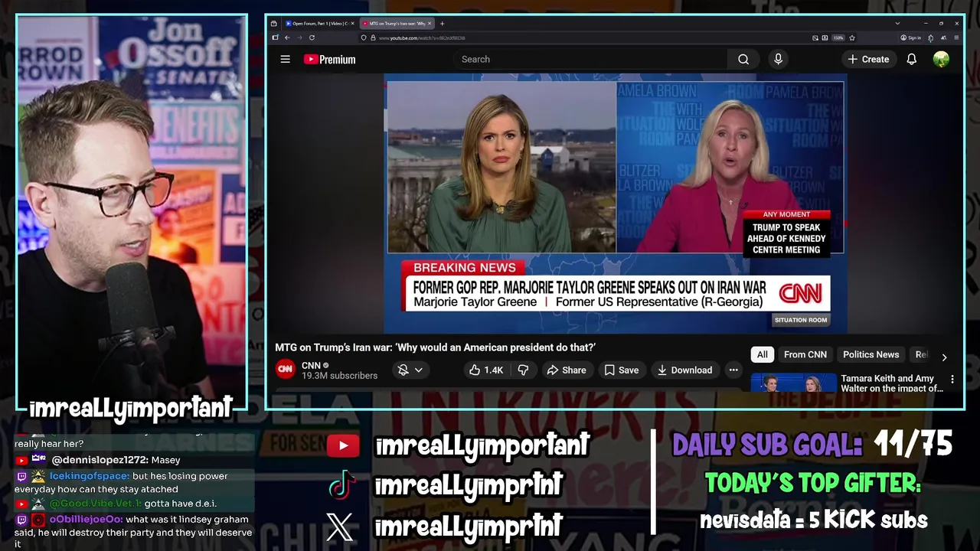This screenshot has height=551, width=980.
Task: Open the CNN channel name link
Action: click(311, 365)
